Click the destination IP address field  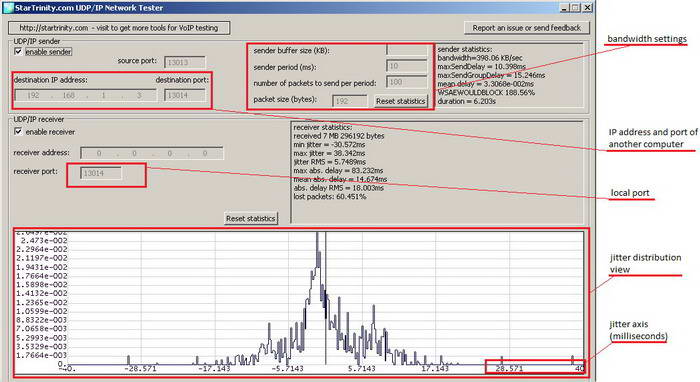click(86, 96)
